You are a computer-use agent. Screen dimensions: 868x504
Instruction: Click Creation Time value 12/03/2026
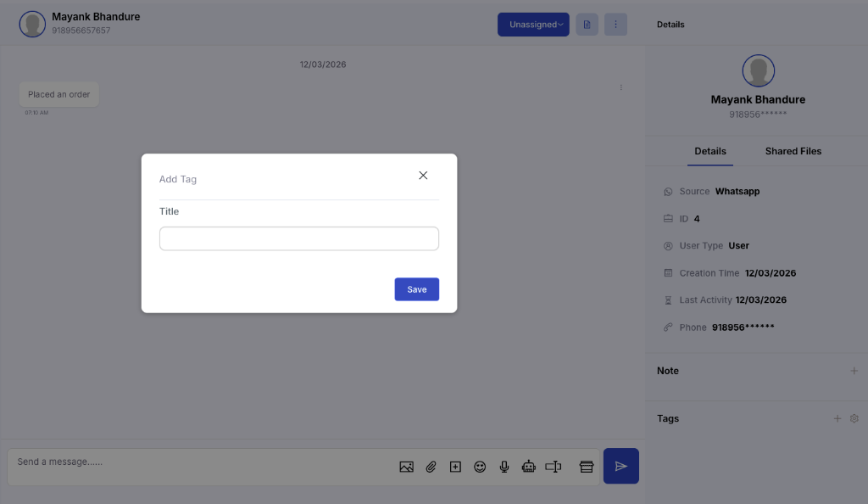pyautogui.click(x=771, y=273)
